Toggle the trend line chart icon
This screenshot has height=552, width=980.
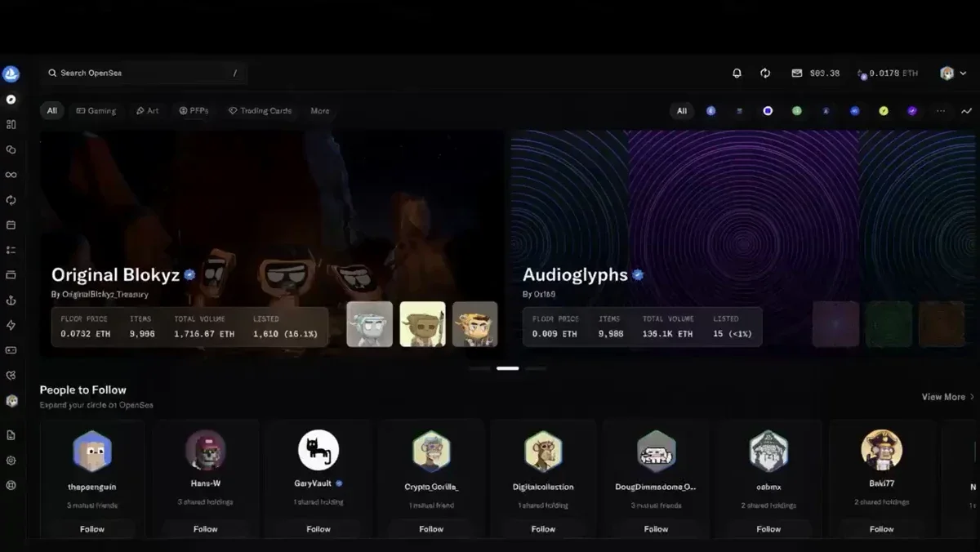tap(967, 111)
